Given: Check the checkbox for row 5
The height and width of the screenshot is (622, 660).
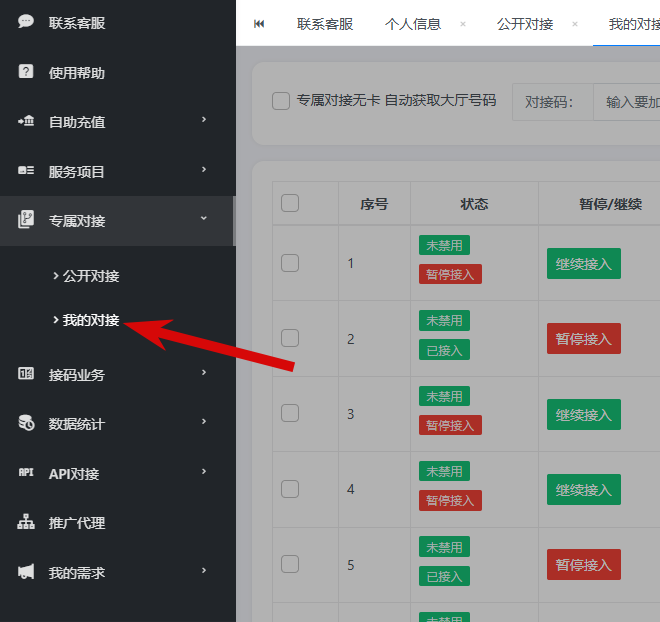Looking at the screenshot, I should (290, 564).
